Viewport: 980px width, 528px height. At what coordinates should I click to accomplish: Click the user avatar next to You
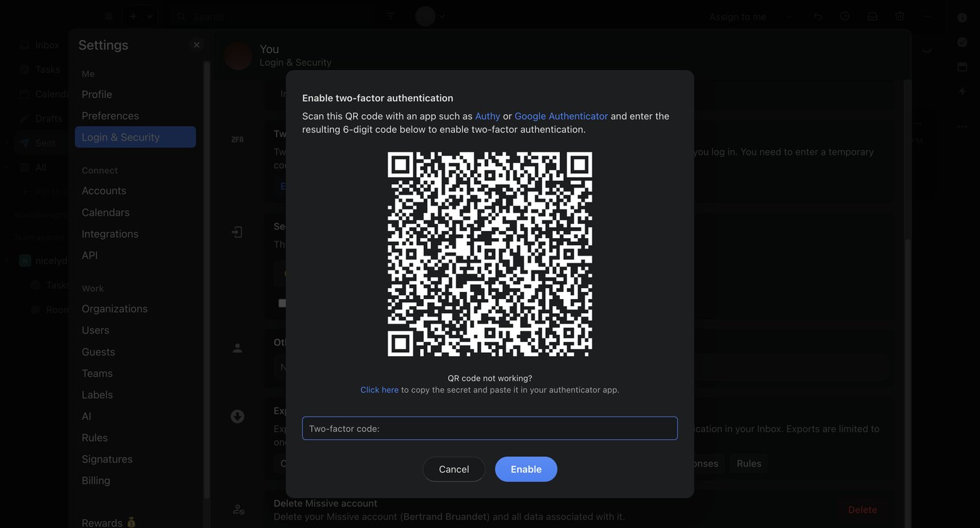pos(238,56)
